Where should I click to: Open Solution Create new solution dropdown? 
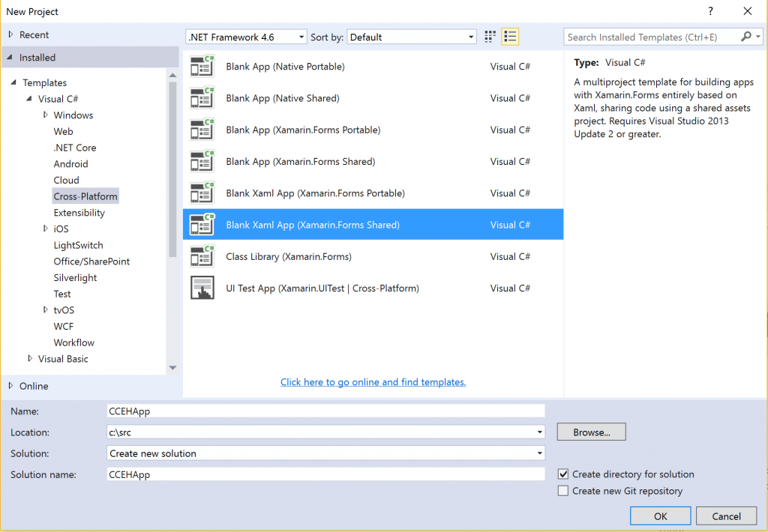click(x=325, y=453)
